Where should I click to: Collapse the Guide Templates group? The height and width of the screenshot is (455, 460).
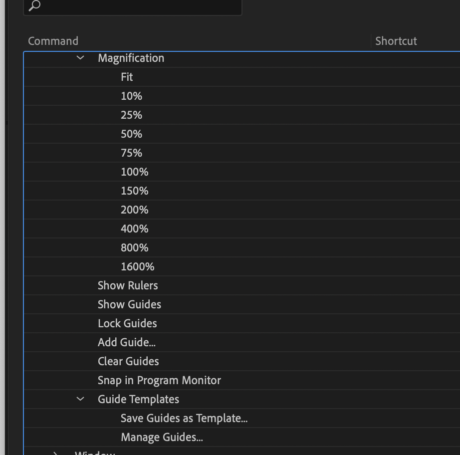click(x=80, y=399)
